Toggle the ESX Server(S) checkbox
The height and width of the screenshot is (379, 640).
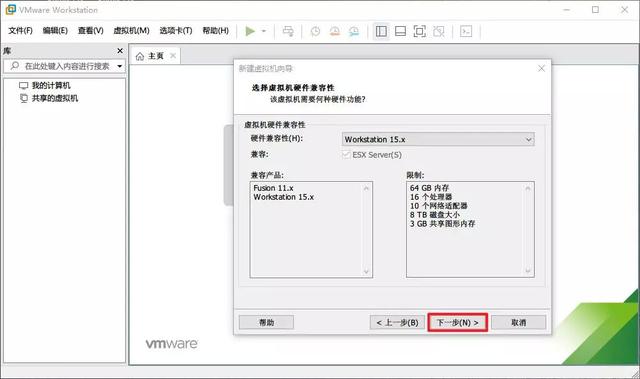346,155
